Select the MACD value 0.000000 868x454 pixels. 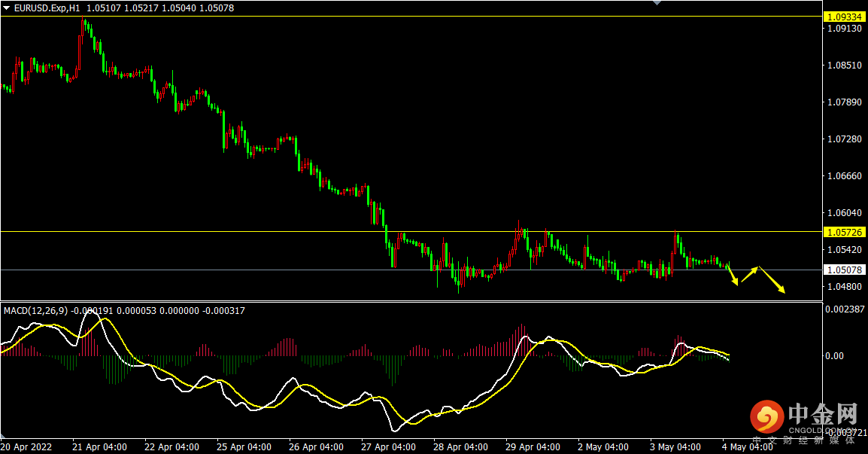179,311
